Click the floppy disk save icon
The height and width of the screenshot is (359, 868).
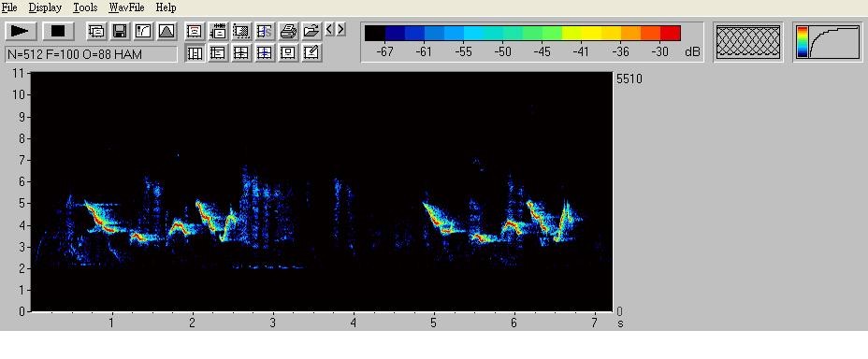(120, 31)
